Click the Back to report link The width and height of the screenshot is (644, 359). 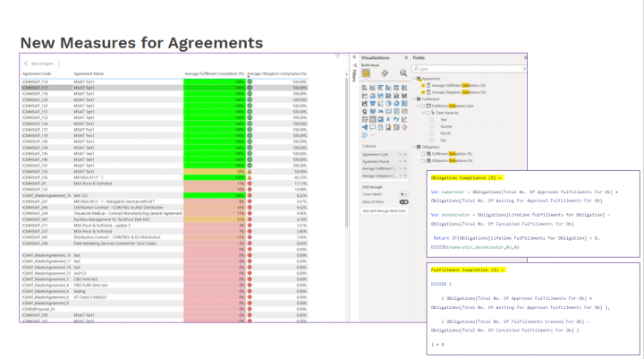42,64
